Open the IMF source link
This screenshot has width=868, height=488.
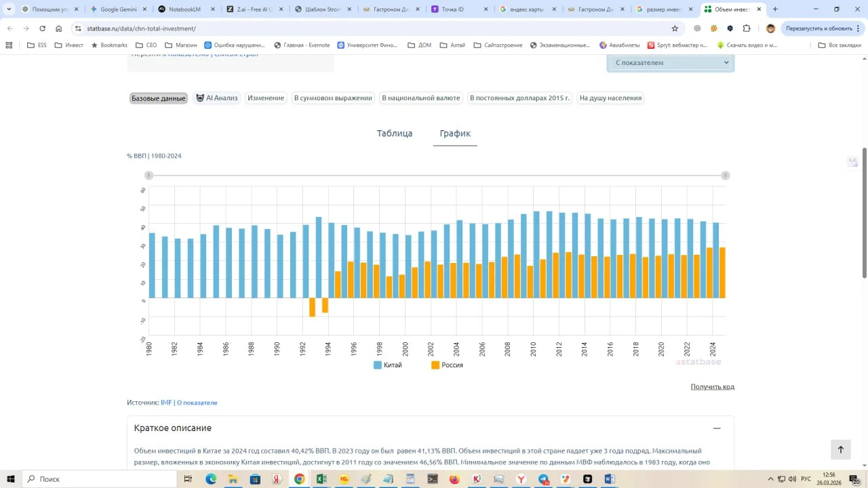point(166,403)
